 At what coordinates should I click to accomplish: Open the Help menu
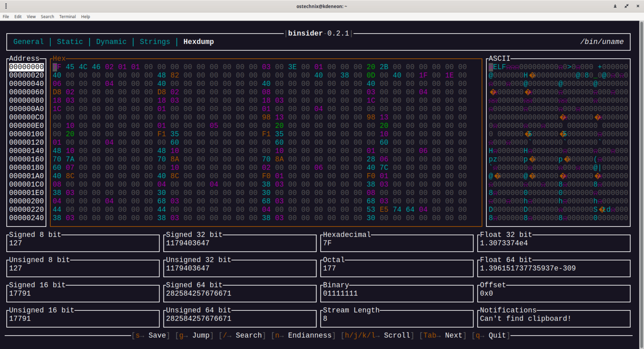[x=86, y=16]
